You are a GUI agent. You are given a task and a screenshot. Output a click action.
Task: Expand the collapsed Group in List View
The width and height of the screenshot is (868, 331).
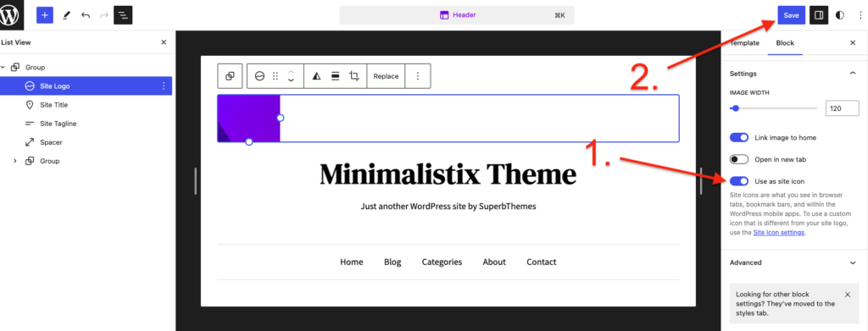15,161
